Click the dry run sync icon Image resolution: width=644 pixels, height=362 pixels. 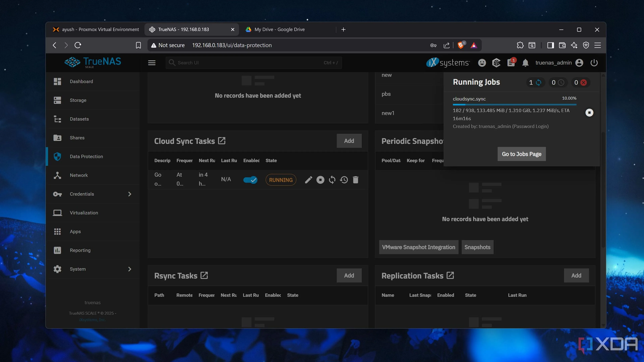click(332, 180)
